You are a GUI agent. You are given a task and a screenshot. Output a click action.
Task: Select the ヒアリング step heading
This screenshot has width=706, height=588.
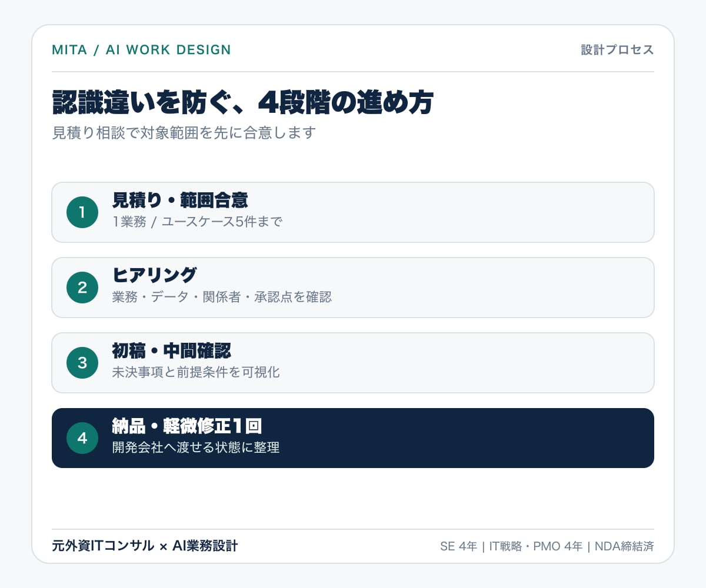tap(154, 275)
